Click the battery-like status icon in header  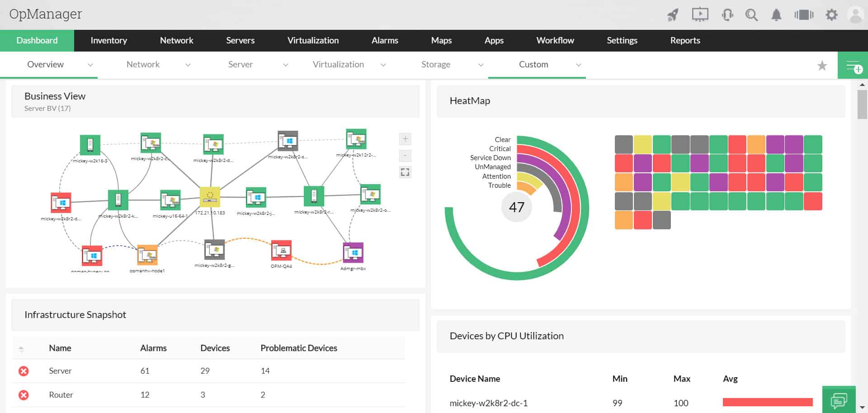click(x=804, y=15)
